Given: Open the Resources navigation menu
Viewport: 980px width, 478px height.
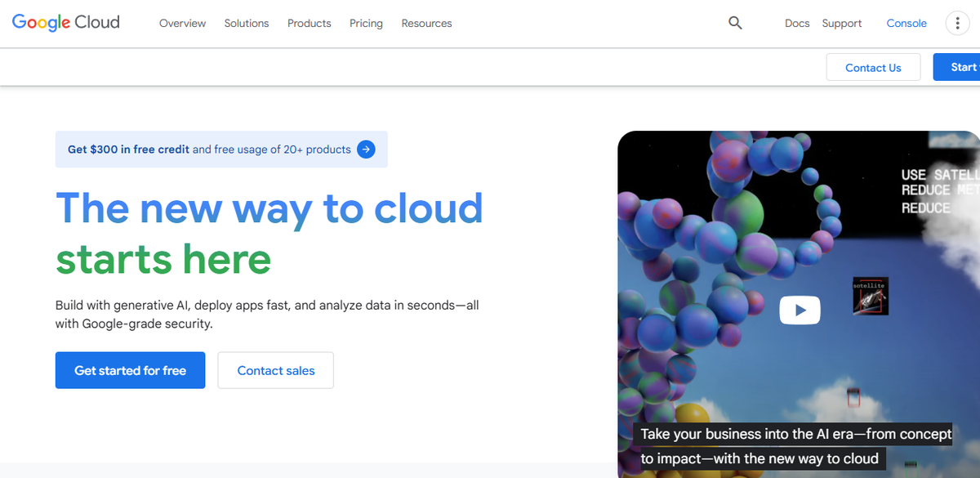Looking at the screenshot, I should pos(426,23).
